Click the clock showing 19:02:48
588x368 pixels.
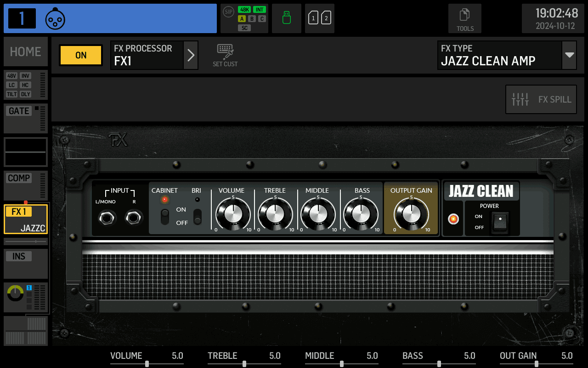[x=557, y=13]
